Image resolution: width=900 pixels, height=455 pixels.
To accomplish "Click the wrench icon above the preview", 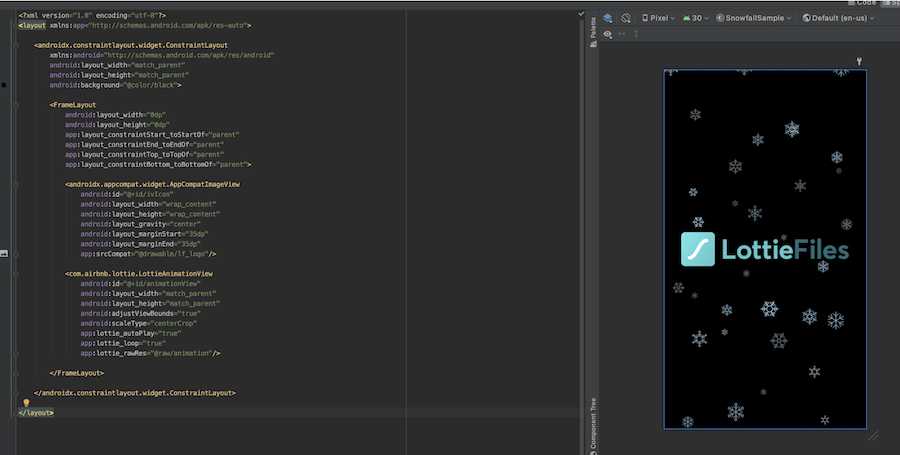I will pyautogui.click(x=859, y=61).
